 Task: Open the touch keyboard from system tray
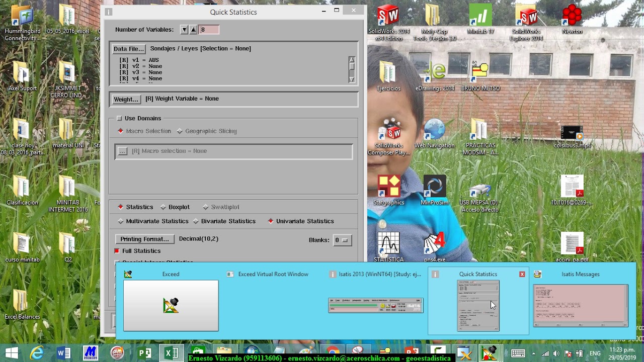pyautogui.click(x=518, y=353)
